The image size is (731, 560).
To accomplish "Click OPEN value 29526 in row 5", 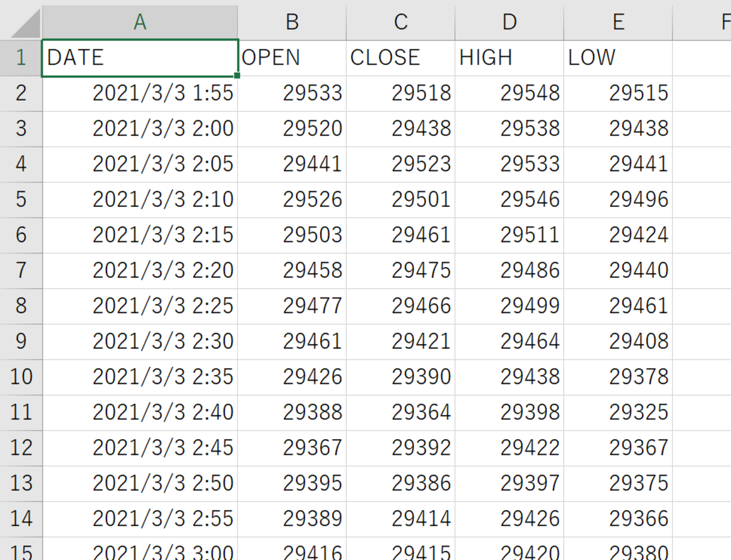I will click(x=292, y=200).
